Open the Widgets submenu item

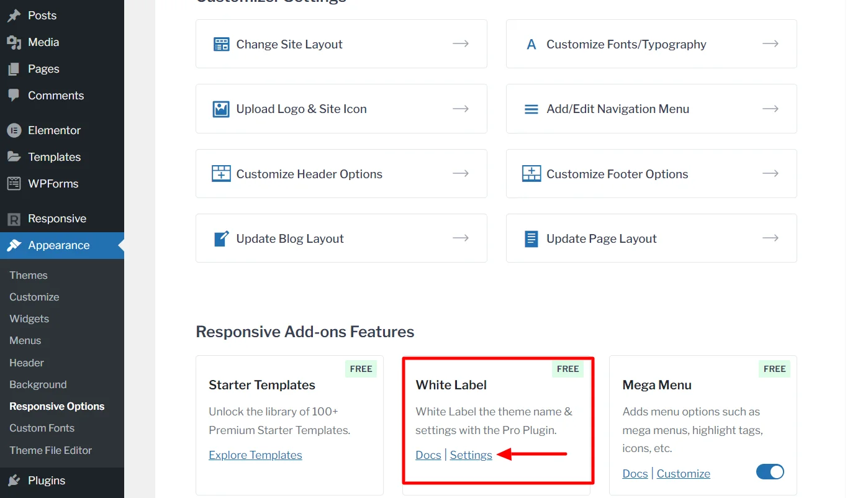click(x=29, y=319)
